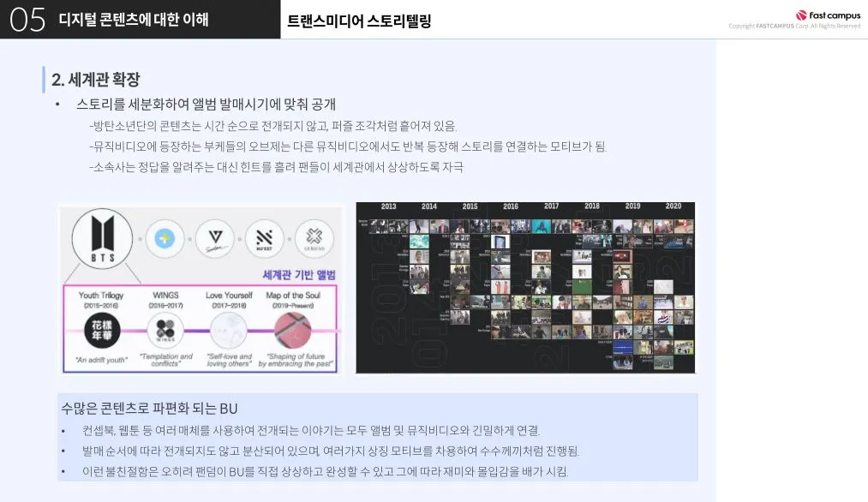The image size is (868, 502).
Task: Select the black 花樣年華 album circle
Action: [102, 331]
